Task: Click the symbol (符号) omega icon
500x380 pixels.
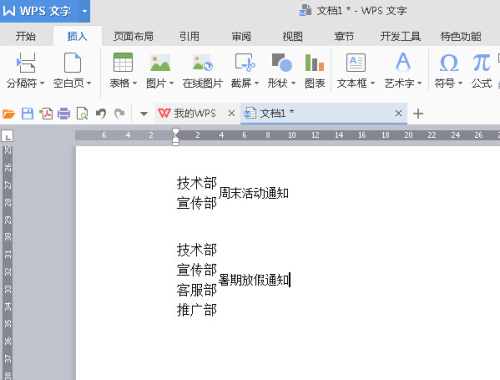Action: (449, 63)
